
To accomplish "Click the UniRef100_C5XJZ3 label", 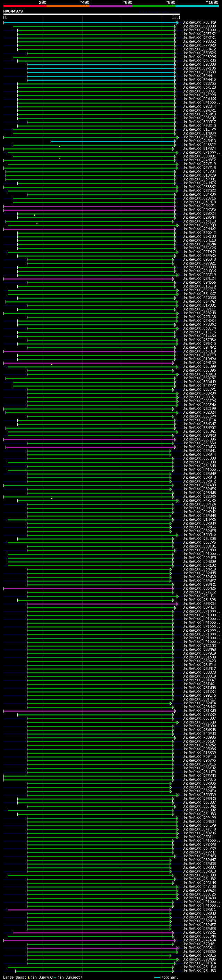I will pos(199,88).
